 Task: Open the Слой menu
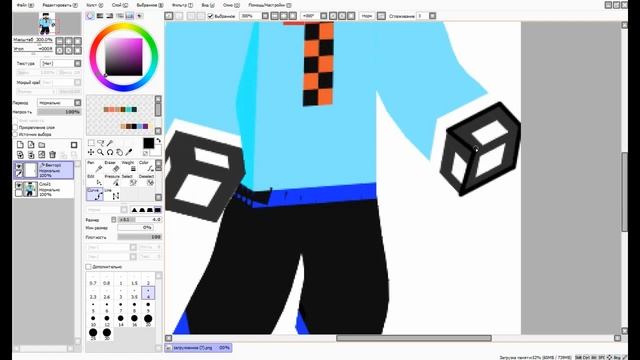(120, 5)
